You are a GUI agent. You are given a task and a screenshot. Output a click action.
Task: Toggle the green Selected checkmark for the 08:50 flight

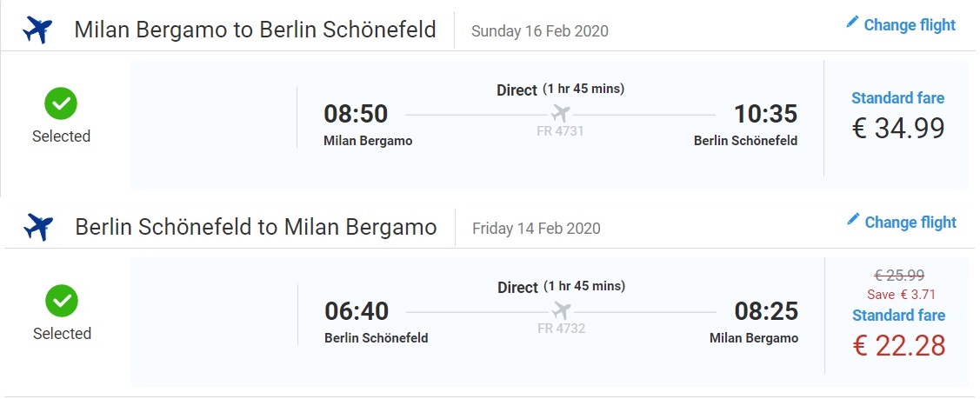[x=61, y=103]
